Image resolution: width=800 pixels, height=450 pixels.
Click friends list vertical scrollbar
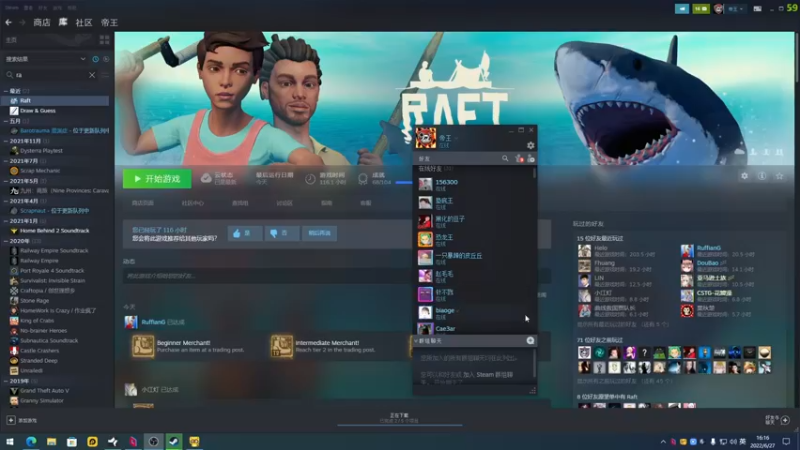pyautogui.click(x=534, y=173)
